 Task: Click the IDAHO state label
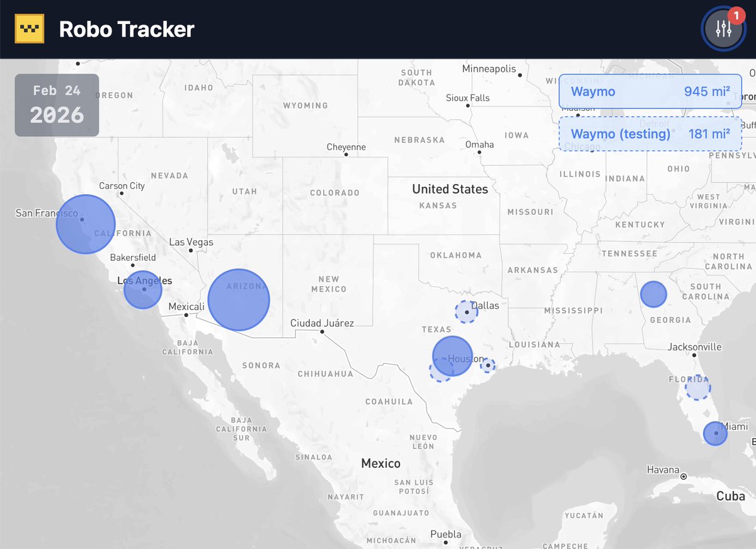pyautogui.click(x=198, y=88)
